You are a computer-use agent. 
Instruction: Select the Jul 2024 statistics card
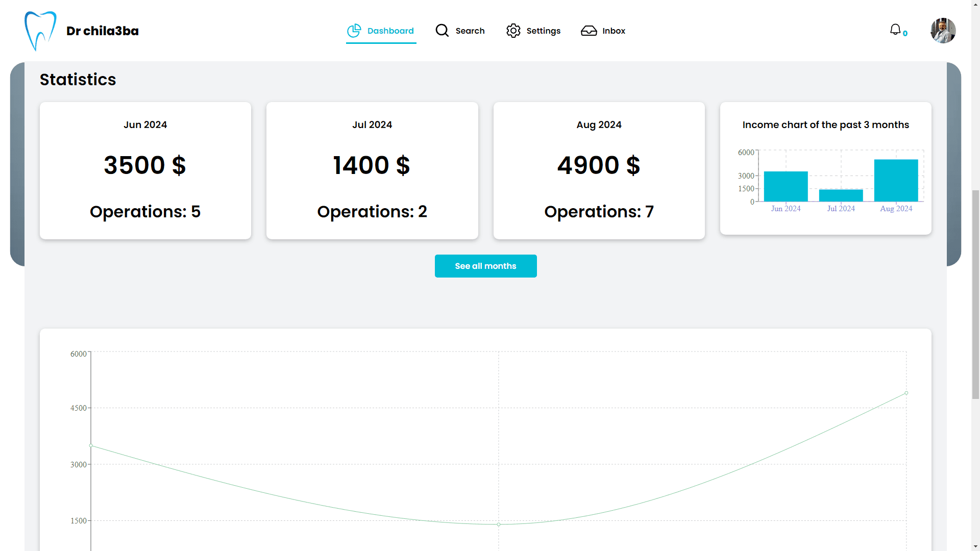(x=372, y=170)
